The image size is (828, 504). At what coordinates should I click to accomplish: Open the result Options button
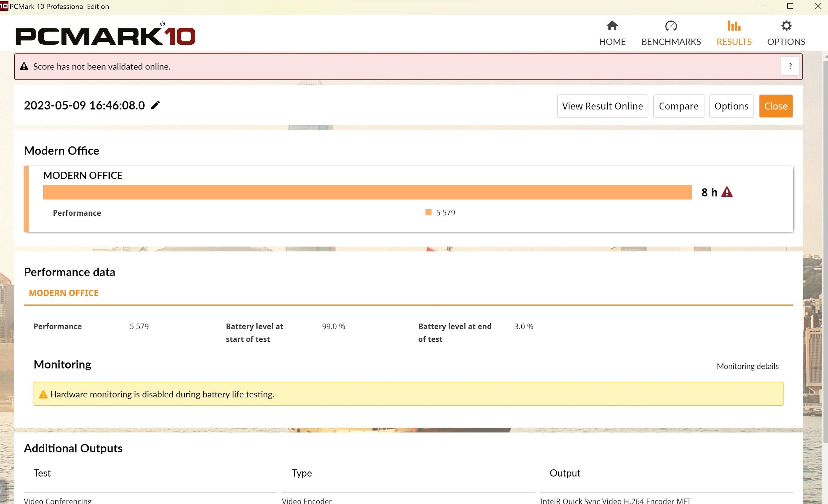731,106
